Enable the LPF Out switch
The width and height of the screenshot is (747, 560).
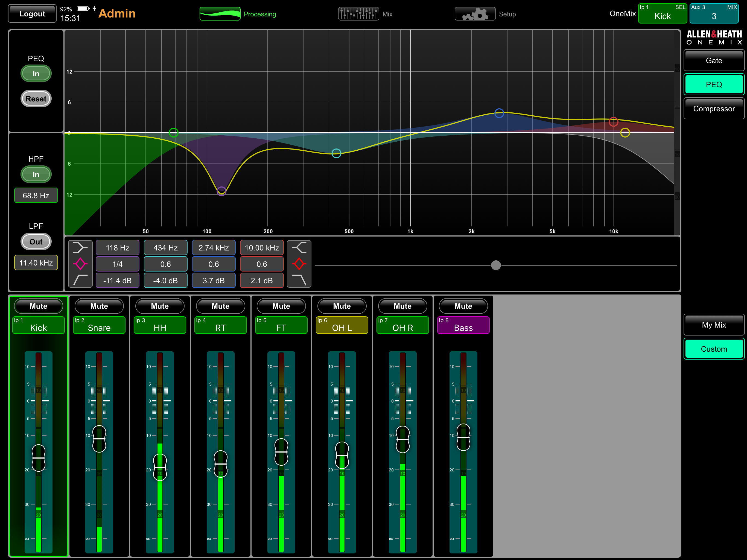[36, 241]
